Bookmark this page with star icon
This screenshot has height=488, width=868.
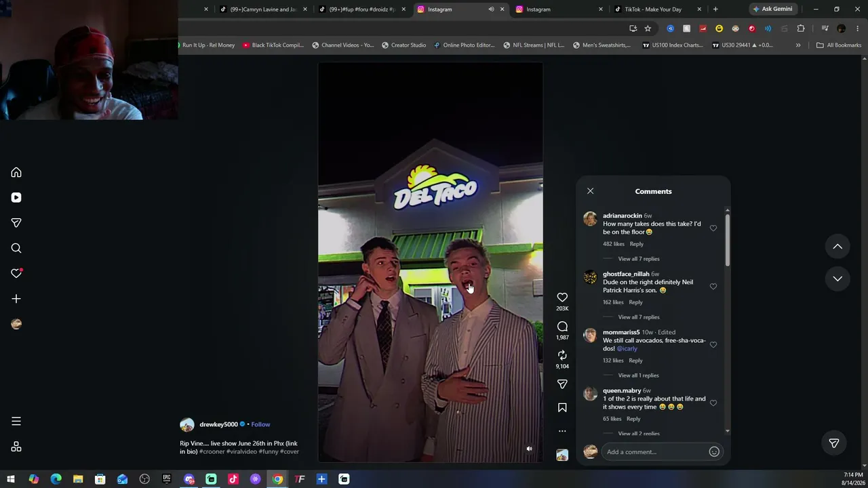click(x=648, y=28)
